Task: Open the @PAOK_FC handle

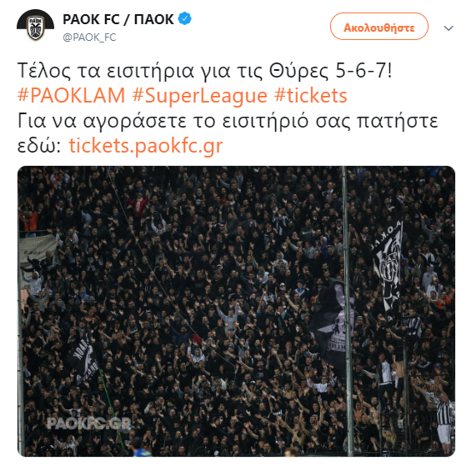Action: point(89,38)
